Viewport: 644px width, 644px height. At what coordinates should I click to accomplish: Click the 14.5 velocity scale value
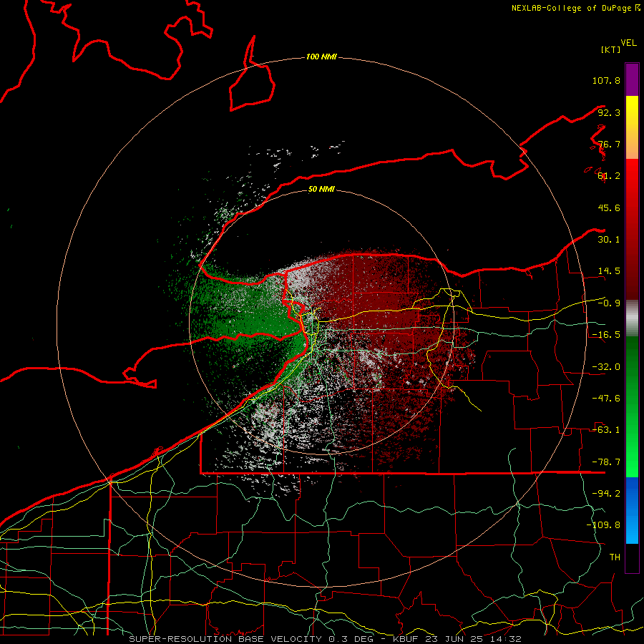(x=609, y=271)
